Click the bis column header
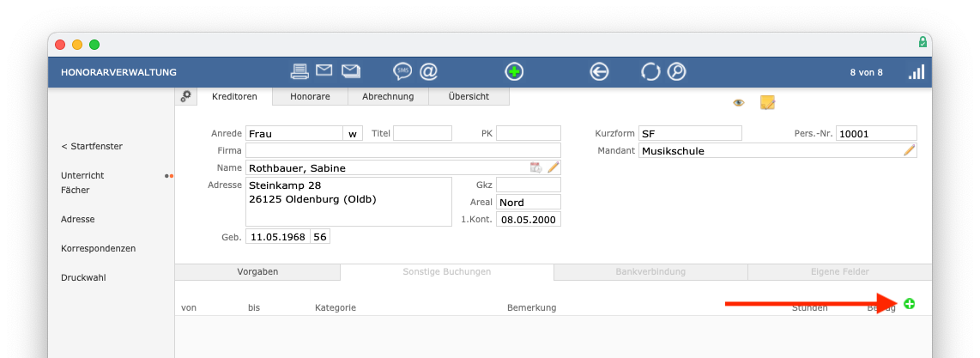This screenshot has height=358, width=980. pos(254,307)
